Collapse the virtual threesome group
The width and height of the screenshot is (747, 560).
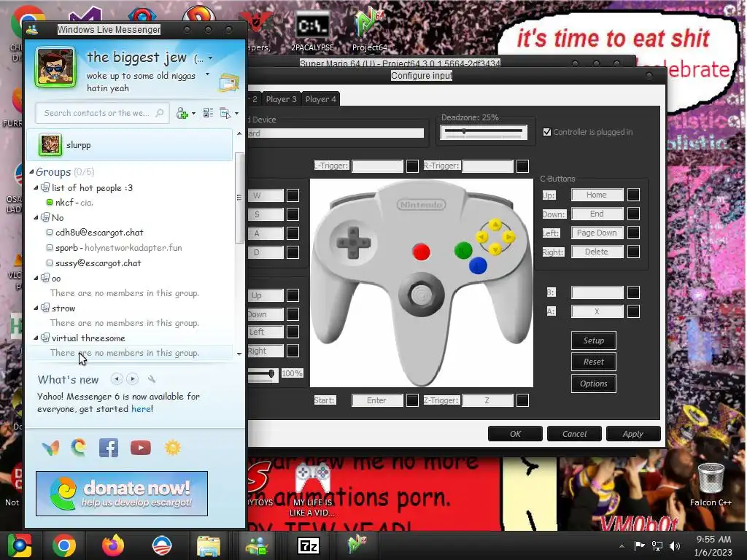[36, 338]
